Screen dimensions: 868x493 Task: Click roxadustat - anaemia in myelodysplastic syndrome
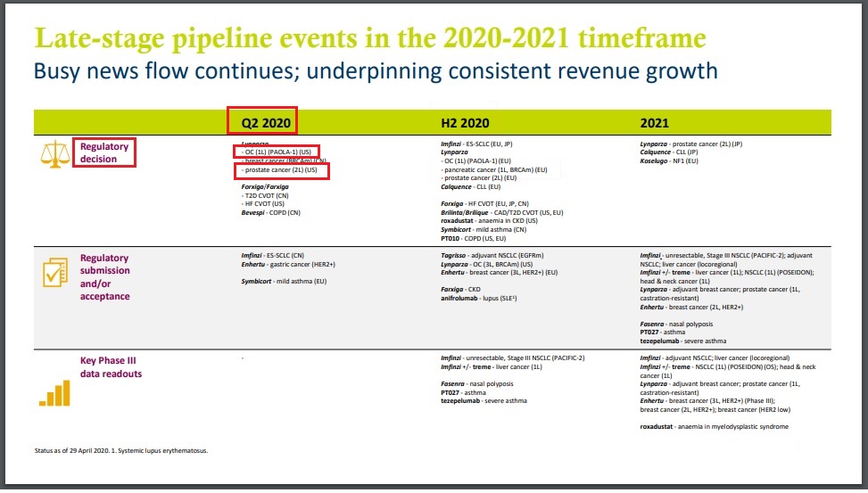point(714,427)
